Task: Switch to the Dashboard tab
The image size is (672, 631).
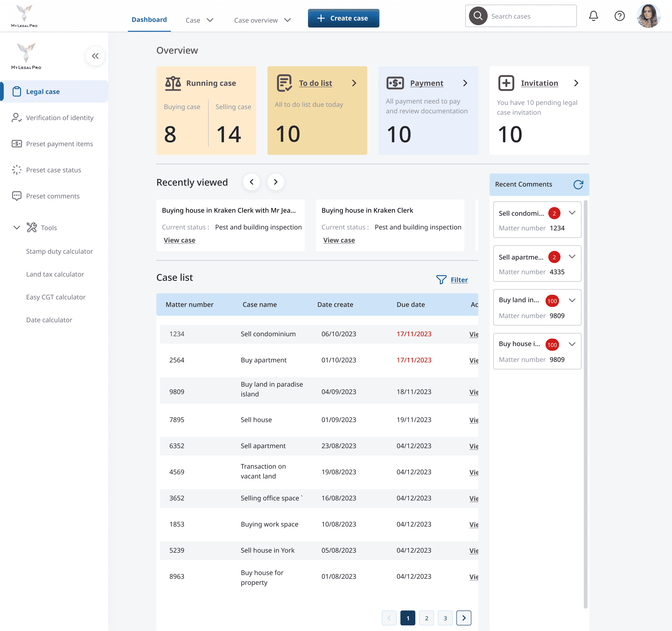Action: click(149, 20)
